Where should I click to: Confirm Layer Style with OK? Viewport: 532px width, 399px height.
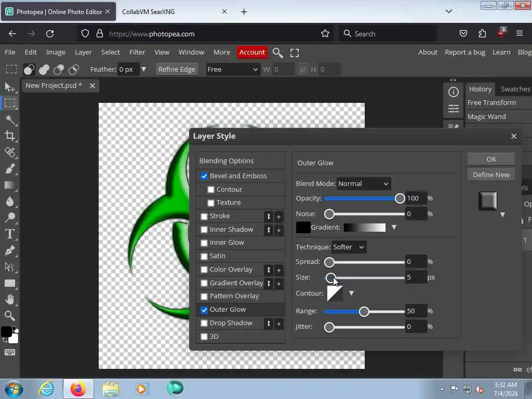(491, 159)
